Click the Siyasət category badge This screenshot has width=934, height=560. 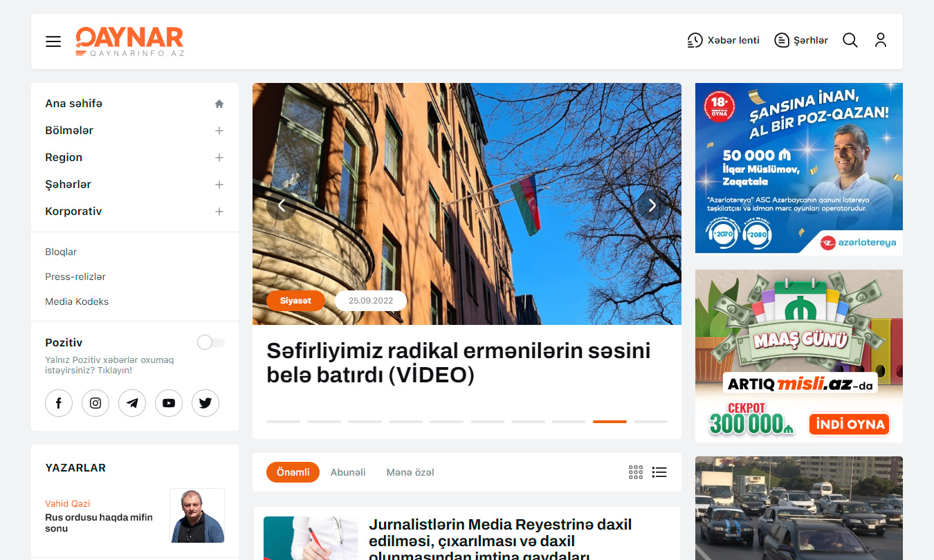pos(295,301)
